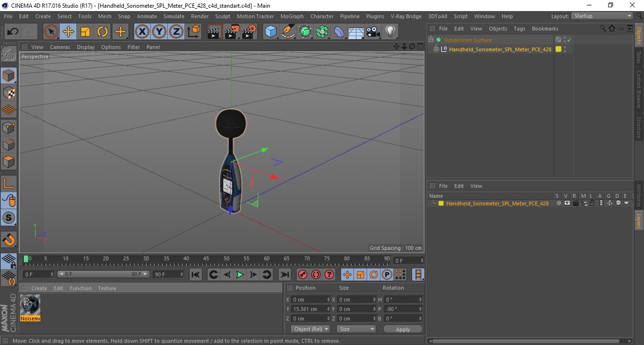The height and width of the screenshot is (345, 644).
Task: Toggle Z-axis lock
Action: pyautogui.click(x=176, y=32)
